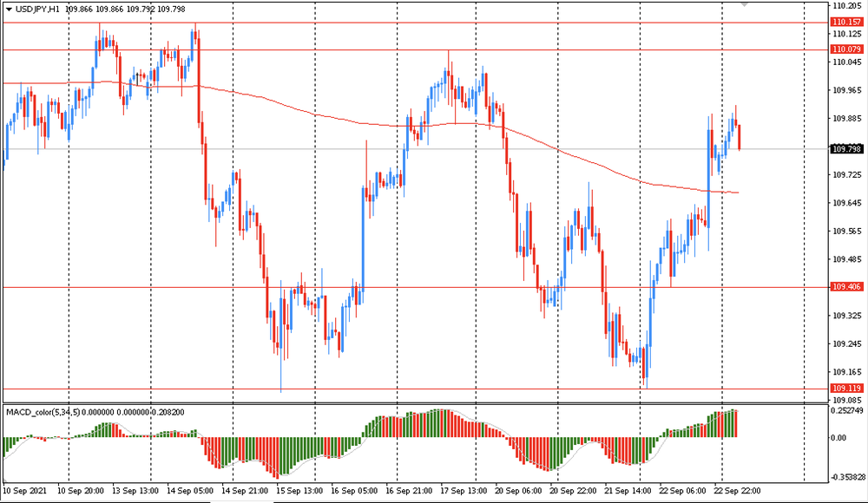Click the MACD scale value -0.353828

(849, 477)
